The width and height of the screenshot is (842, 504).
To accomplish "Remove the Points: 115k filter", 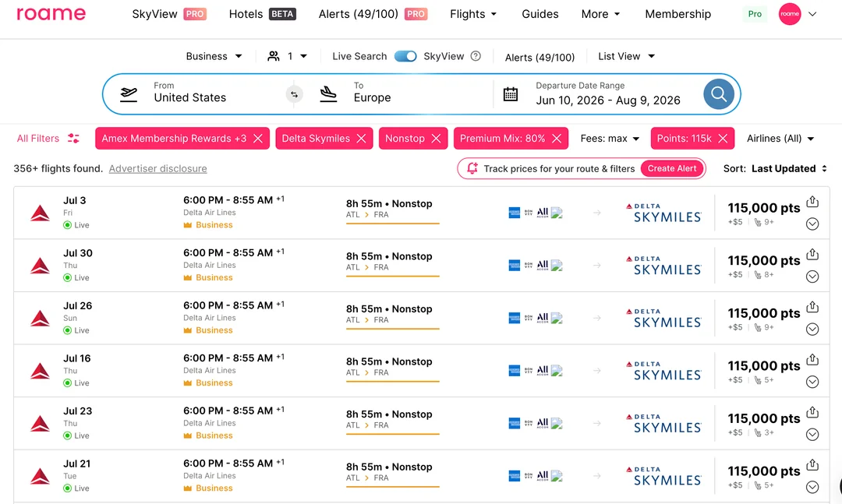I will [723, 139].
